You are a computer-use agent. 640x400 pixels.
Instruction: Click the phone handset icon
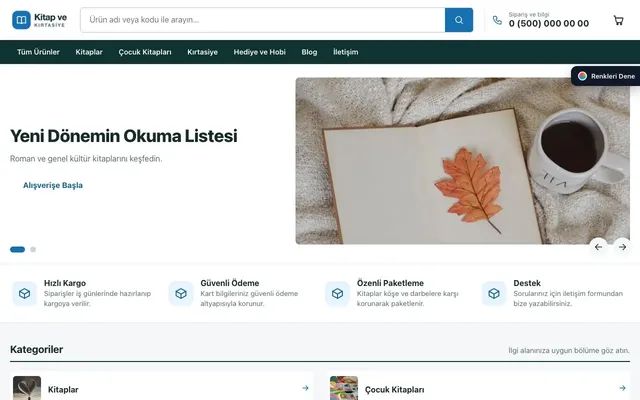tap(497, 20)
